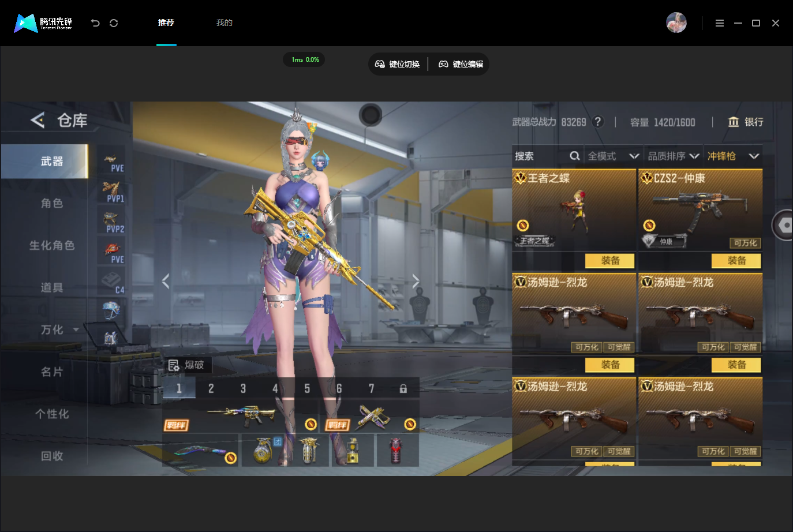Click the 容量 1420/1600 capacity text
Viewport: 793px width, 532px height.
click(x=663, y=122)
